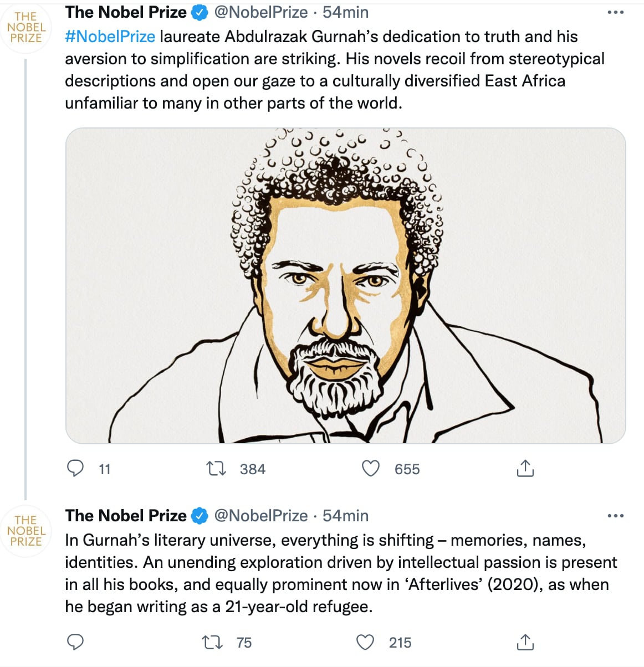The image size is (644, 667).
Task: Share the first tweet via share icon
Action: pyautogui.click(x=525, y=469)
